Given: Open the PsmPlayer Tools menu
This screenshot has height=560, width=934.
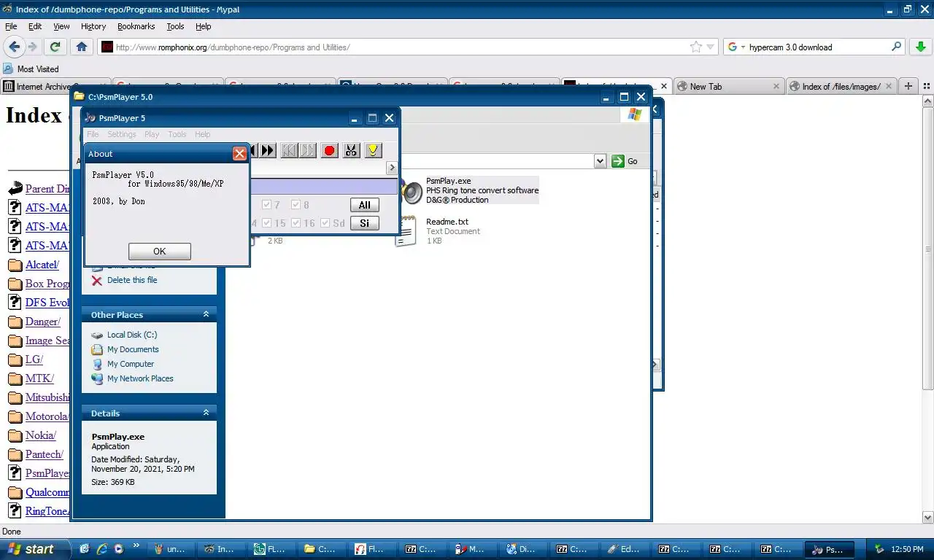Looking at the screenshot, I should pos(177,134).
